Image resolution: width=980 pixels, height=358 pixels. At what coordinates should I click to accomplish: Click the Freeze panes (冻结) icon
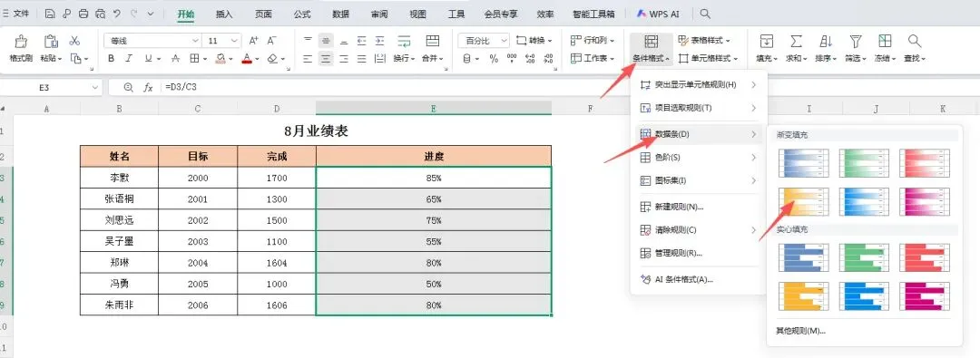(885, 41)
